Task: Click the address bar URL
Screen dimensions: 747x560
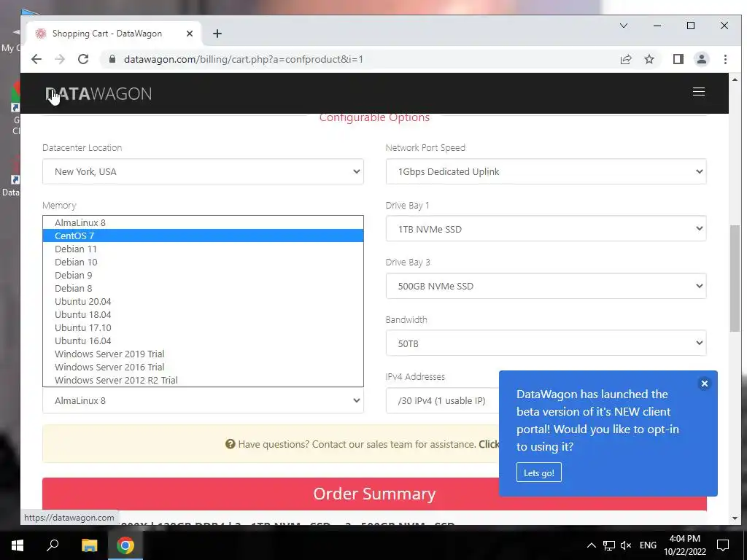Action: point(244,59)
